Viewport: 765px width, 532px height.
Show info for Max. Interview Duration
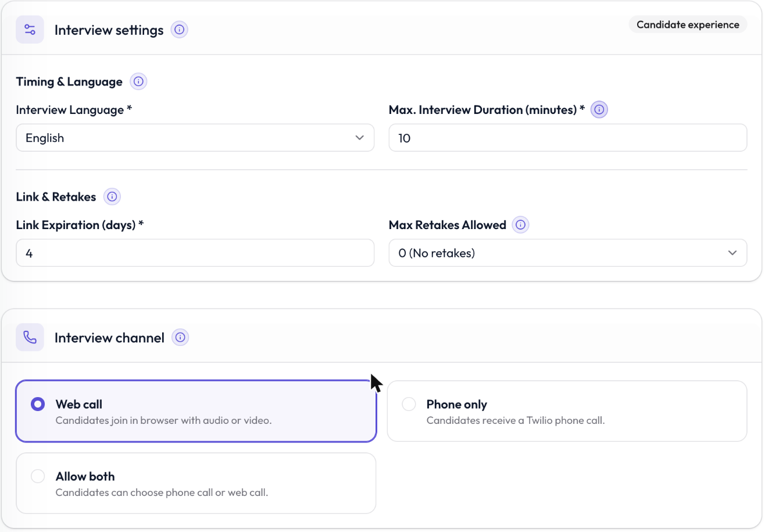point(599,109)
